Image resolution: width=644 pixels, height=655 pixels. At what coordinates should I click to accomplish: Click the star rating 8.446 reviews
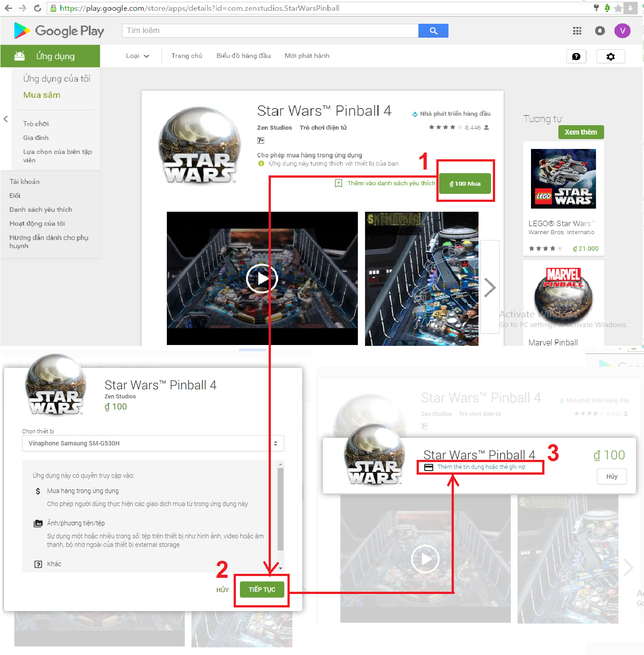click(x=458, y=127)
